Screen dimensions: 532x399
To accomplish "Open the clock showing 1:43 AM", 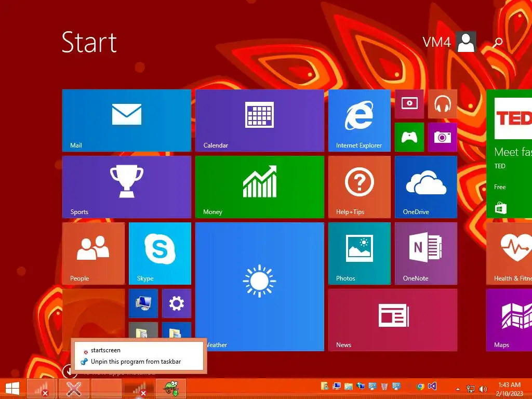I will pyautogui.click(x=509, y=389).
